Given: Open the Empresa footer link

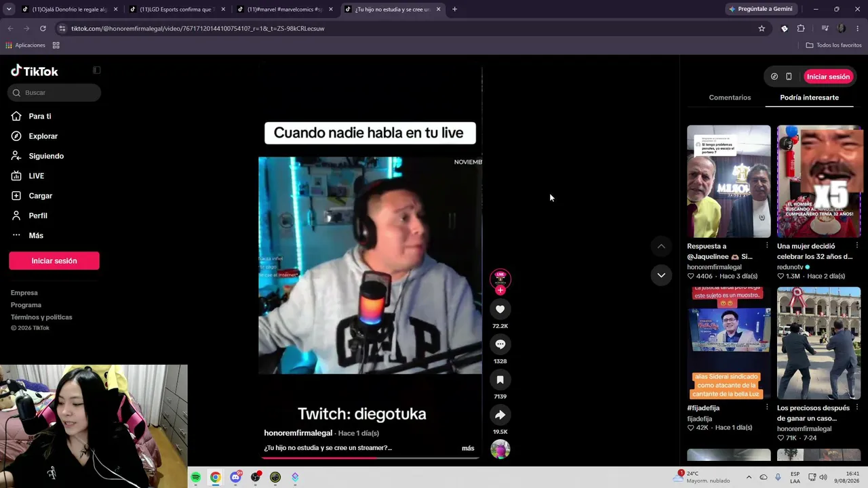Looking at the screenshot, I should point(24,293).
